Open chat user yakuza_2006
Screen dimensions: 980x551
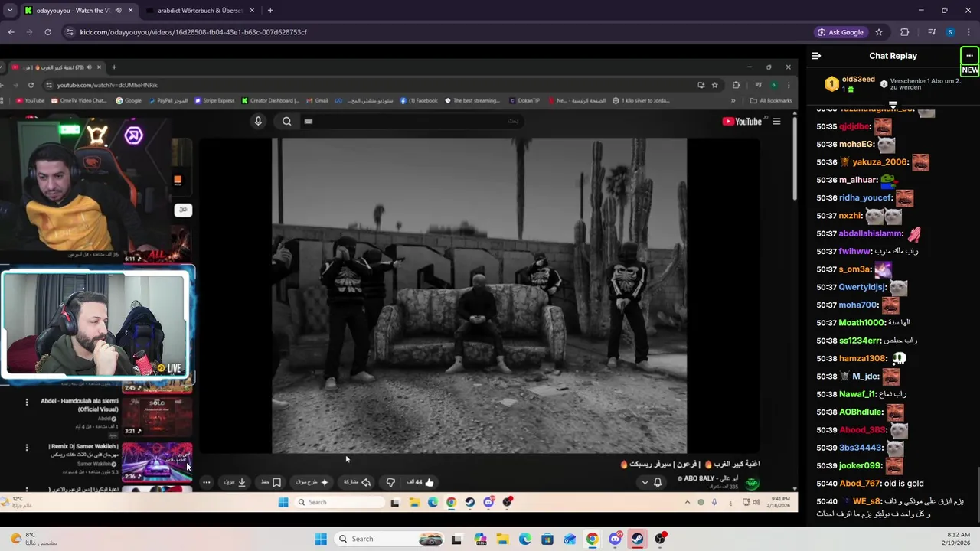[880, 162]
